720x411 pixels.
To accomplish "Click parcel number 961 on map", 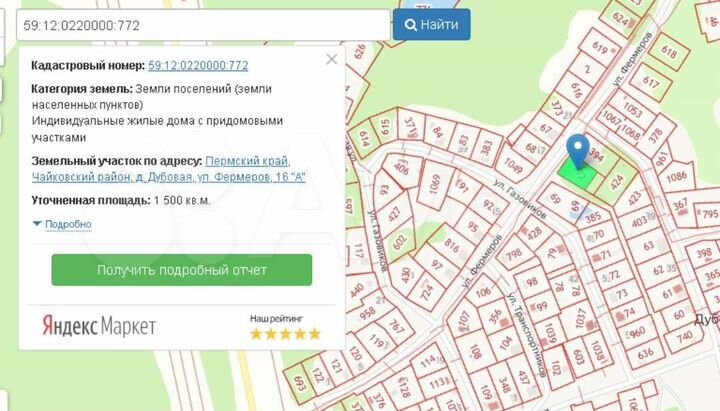I will pos(661,159).
